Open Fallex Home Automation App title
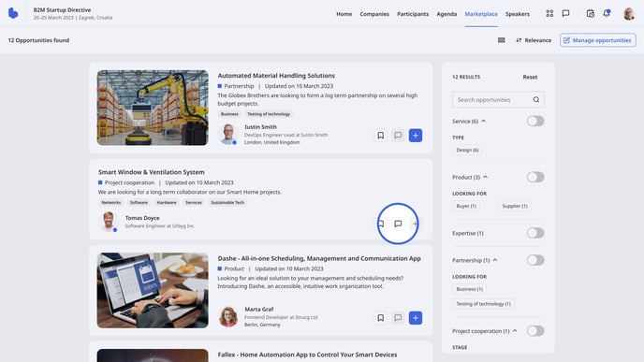This screenshot has width=644, height=362. click(x=307, y=355)
